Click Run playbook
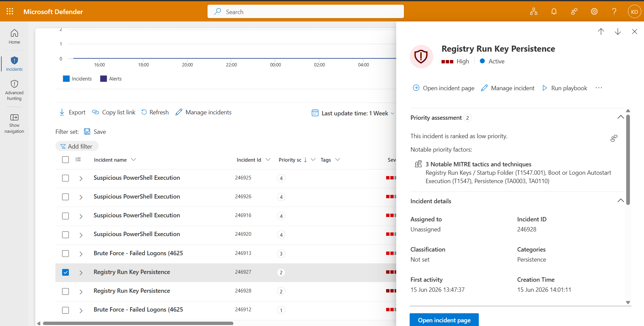Screen dimensions: 644x326 pos(565,88)
